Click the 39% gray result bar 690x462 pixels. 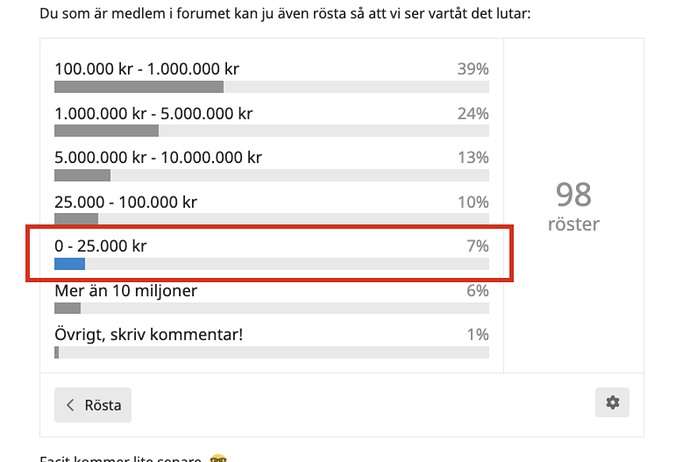[x=138, y=87]
